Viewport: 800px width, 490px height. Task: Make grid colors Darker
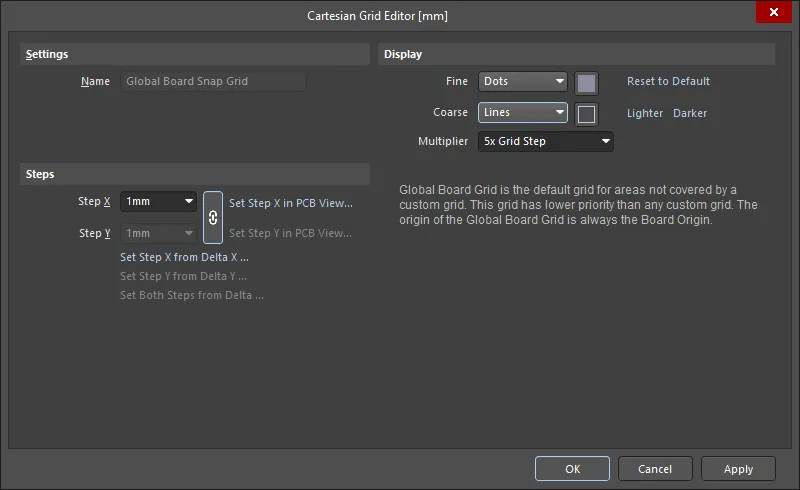click(x=690, y=113)
